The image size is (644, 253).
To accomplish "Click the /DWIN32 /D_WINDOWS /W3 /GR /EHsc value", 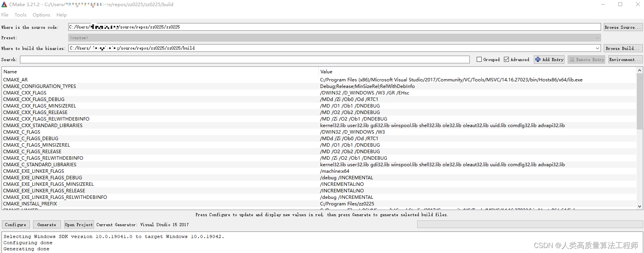I will click(365, 93).
